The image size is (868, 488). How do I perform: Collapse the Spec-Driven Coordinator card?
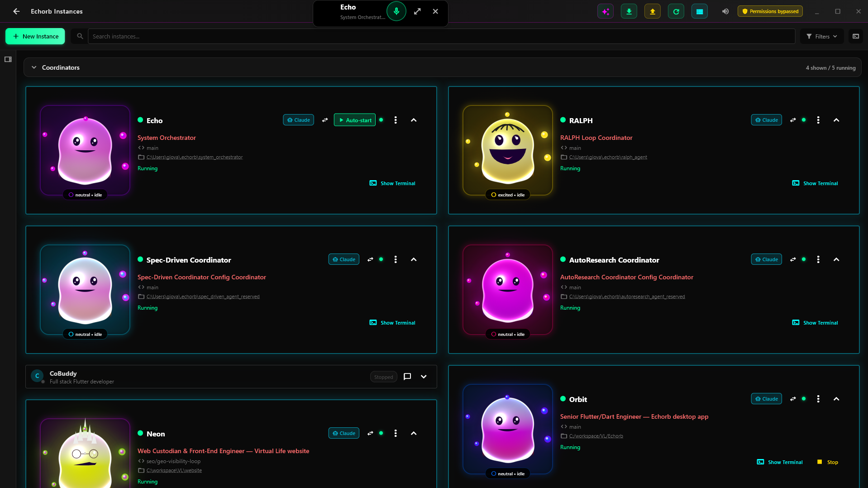(x=414, y=259)
